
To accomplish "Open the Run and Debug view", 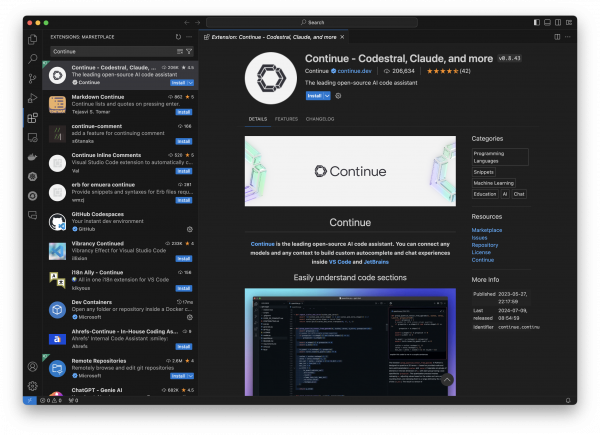I will coord(32,98).
